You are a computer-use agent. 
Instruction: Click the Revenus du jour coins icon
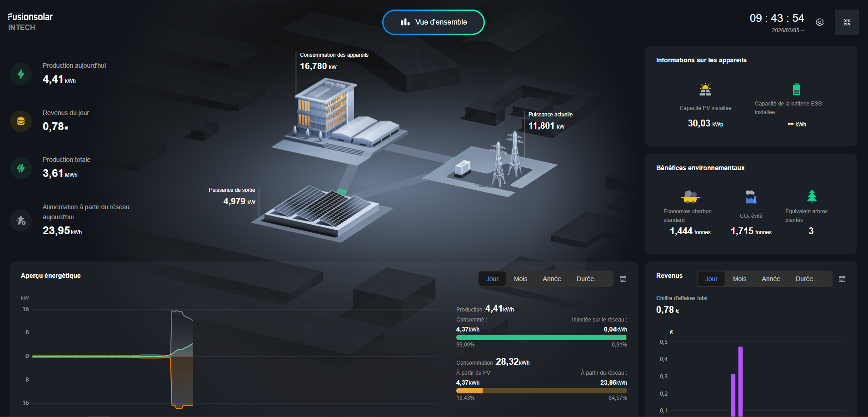[x=21, y=121]
